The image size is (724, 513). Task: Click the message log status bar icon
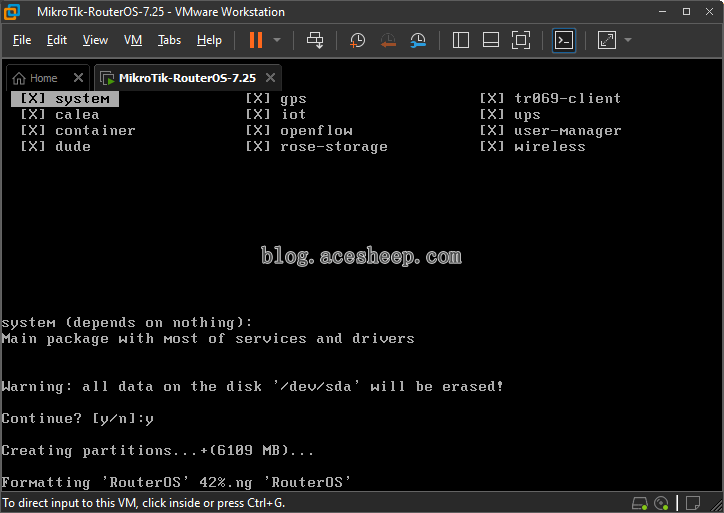click(x=693, y=503)
